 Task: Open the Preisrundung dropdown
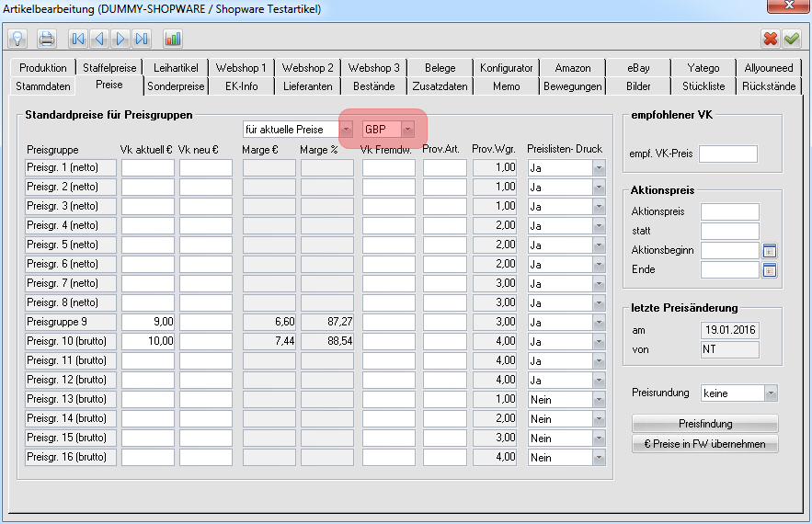click(772, 393)
